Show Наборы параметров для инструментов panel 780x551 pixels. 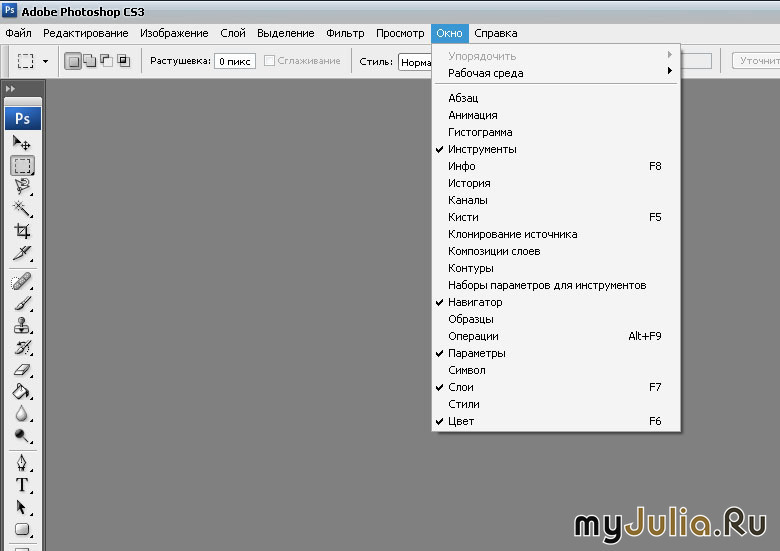point(556,285)
